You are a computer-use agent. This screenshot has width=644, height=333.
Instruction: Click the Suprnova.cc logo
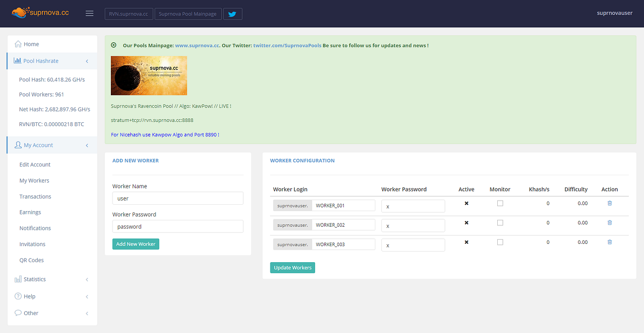pos(40,13)
